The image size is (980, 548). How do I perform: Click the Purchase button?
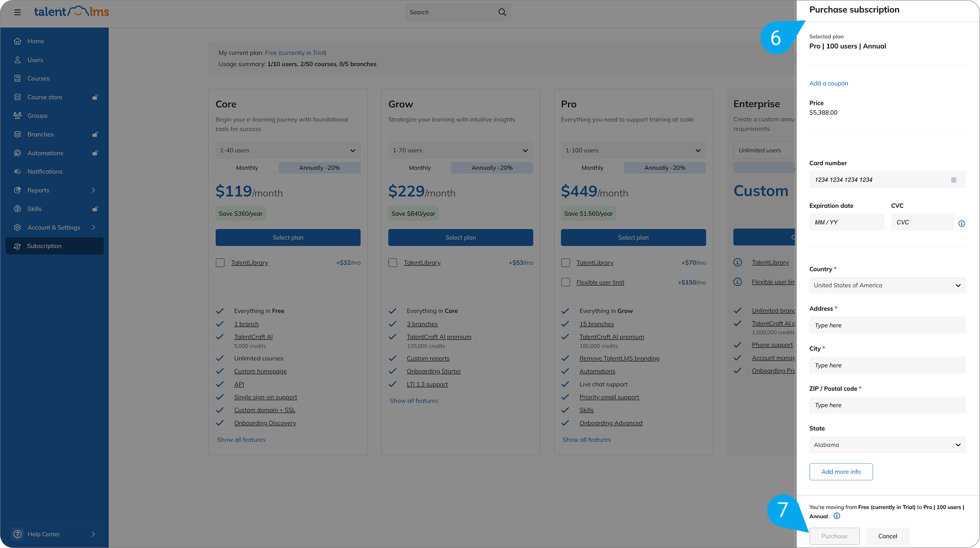point(834,536)
